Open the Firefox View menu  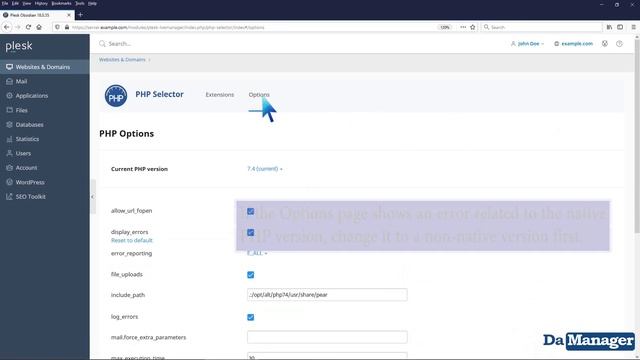click(x=27, y=3)
